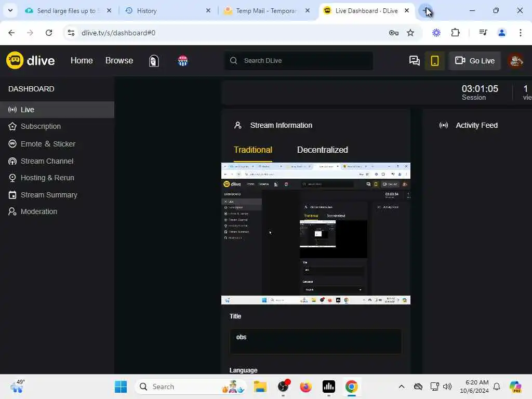532x399 pixels.
Task: Click the DLive logo in the header
Action: pyautogui.click(x=31, y=60)
